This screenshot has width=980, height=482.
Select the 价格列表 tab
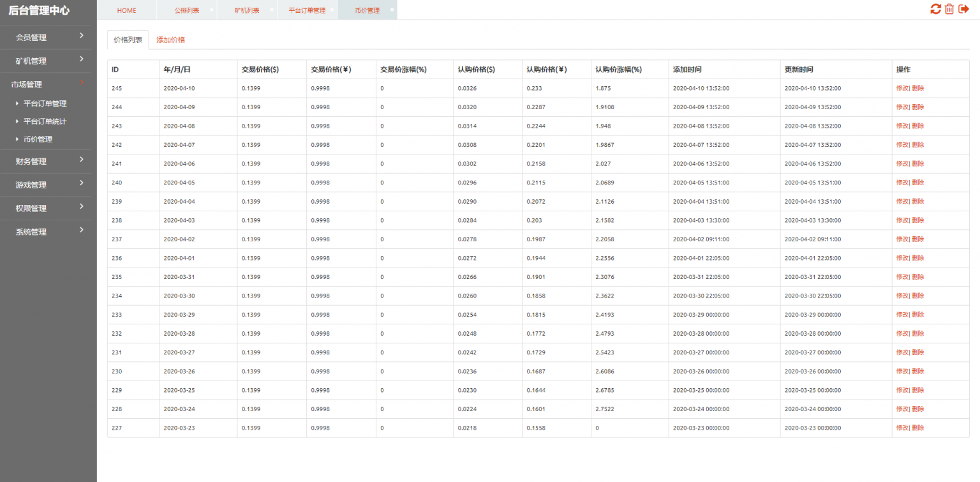point(128,40)
